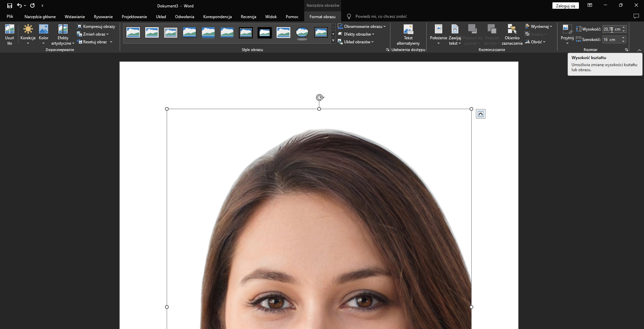Select second picture style thumbnail

click(x=152, y=33)
